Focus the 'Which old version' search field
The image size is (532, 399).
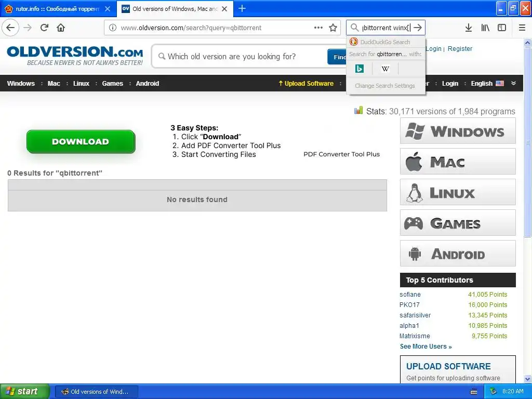tap(239, 56)
